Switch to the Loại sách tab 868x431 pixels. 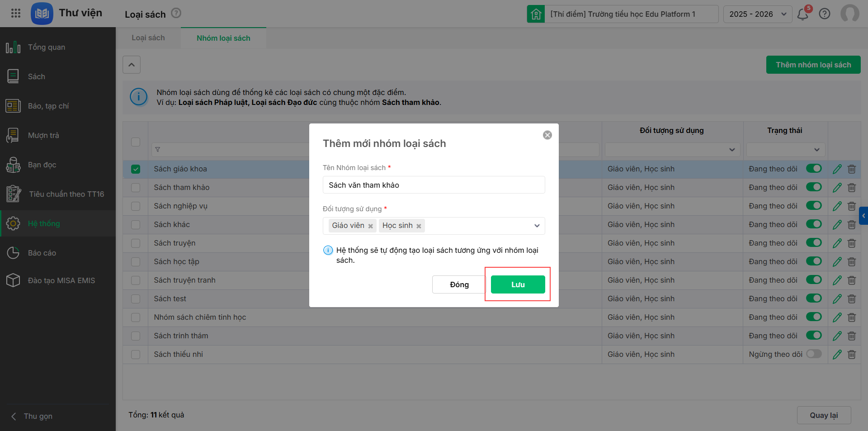point(148,38)
